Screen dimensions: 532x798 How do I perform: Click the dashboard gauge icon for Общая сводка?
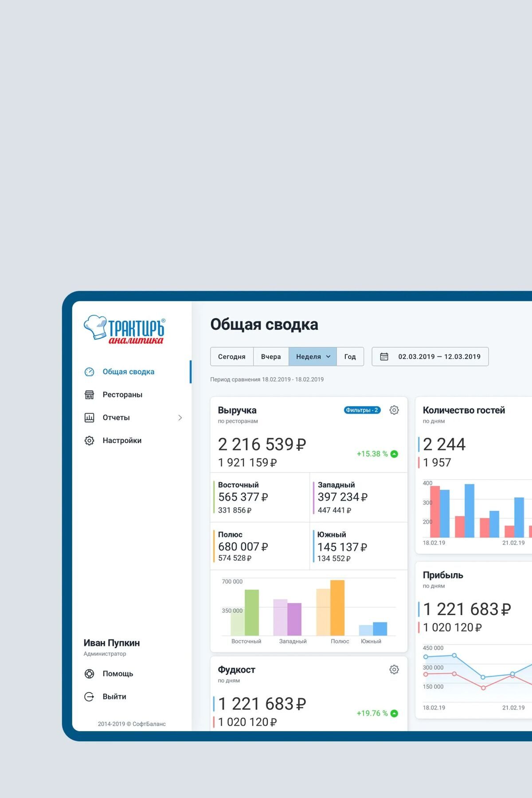pyautogui.click(x=89, y=372)
